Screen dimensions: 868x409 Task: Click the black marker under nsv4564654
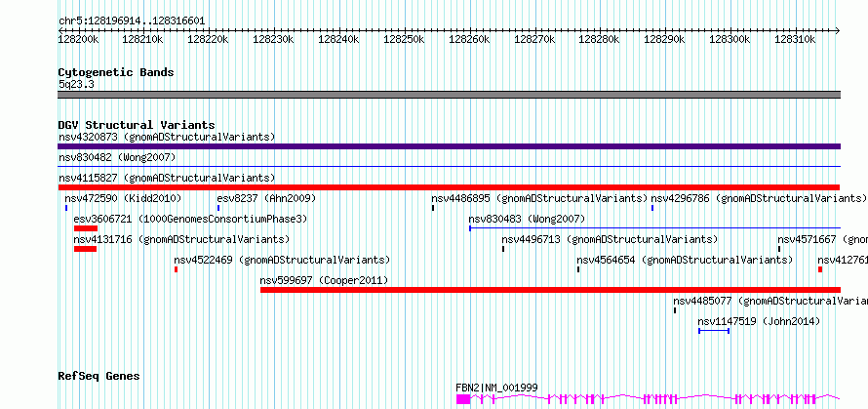pyautogui.click(x=578, y=269)
